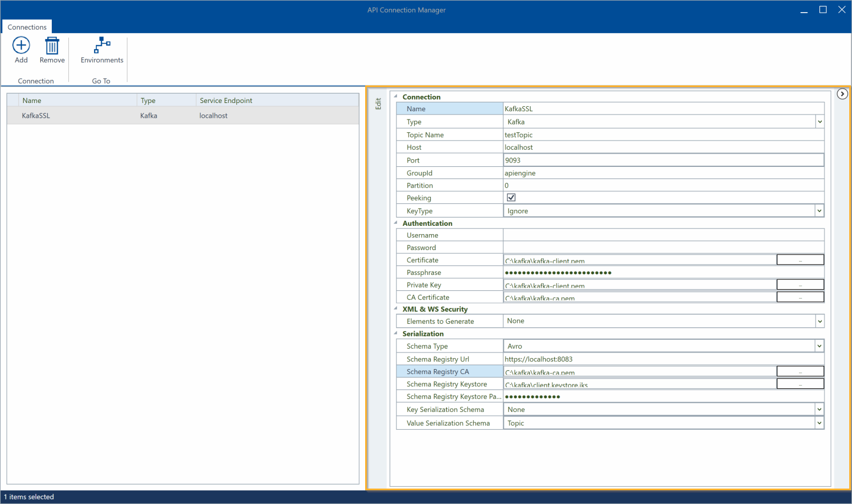The height and width of the screenshot is (504, 852).
Task: Browse for the Certificate file
Action: point(800,260)
